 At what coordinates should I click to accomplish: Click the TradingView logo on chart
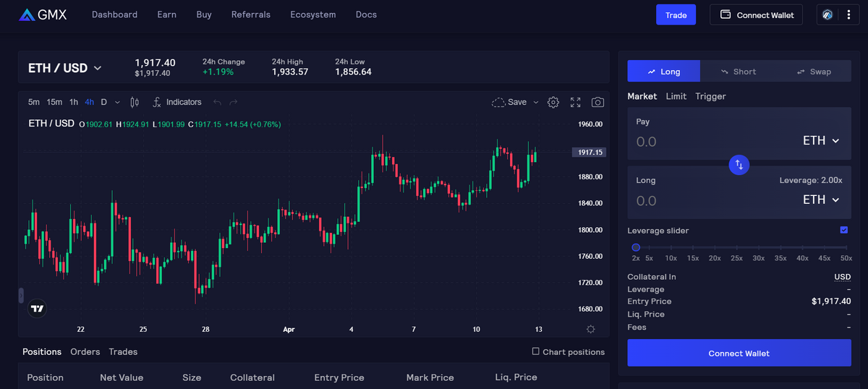(x=38, y=309)
